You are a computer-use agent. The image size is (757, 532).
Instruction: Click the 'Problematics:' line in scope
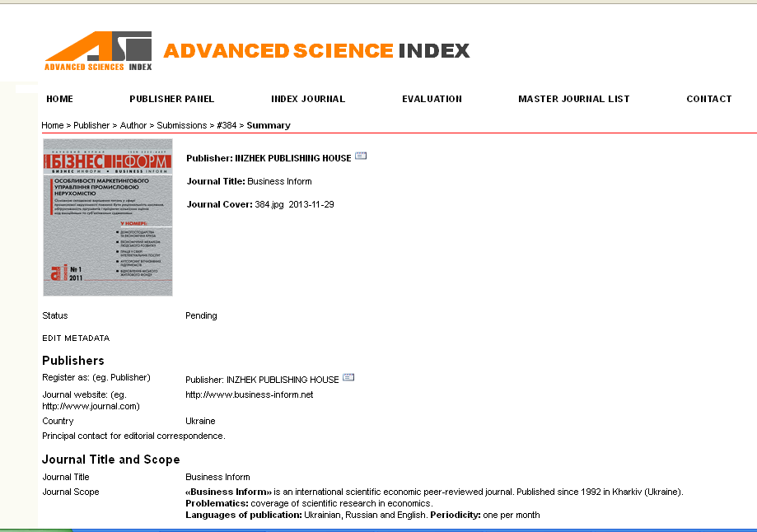309,503
